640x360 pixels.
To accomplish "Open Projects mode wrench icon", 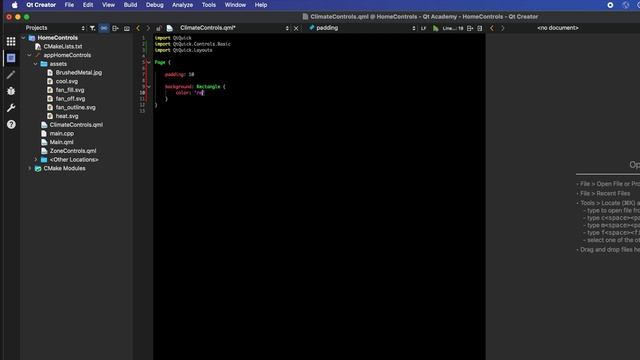I will 11,108.
